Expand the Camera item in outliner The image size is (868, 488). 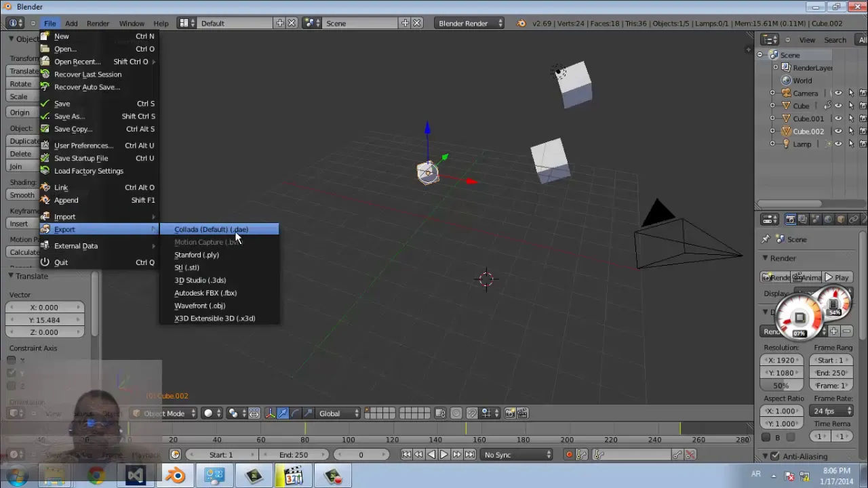coord(772,93)
